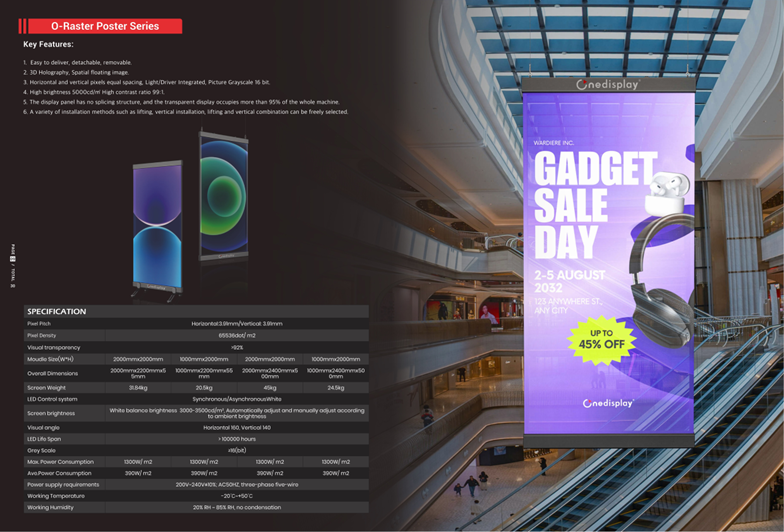The height and width of the screenshot is (532, 784).
Task: Click the O-Raster Poster Series title banner
Action: point(104,26)
